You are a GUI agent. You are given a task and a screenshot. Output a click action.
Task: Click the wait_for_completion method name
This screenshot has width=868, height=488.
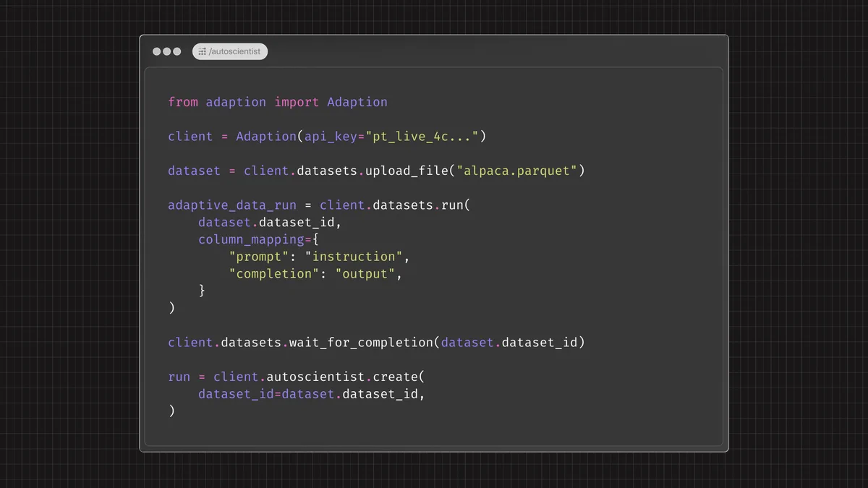[361, 343]
